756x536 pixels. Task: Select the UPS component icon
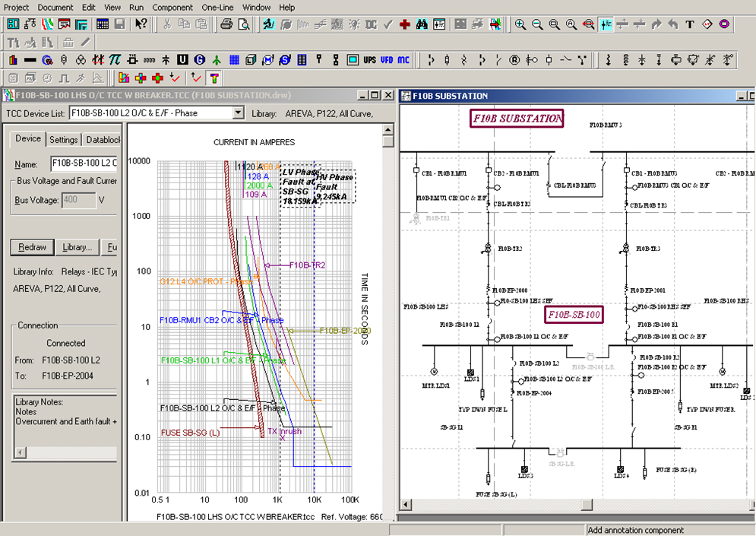click(x=369, y=59)
